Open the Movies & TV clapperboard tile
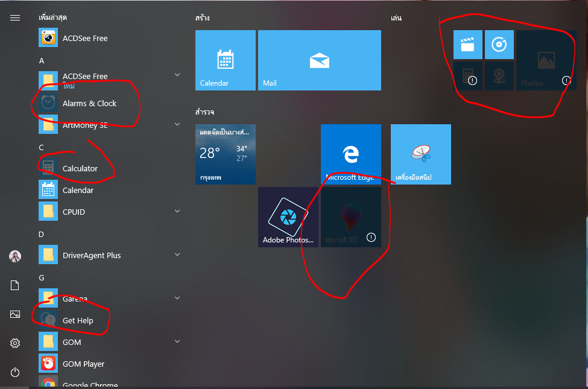Image resolution: width=588 pixels, height=389 pixels. tap(467, 45)
